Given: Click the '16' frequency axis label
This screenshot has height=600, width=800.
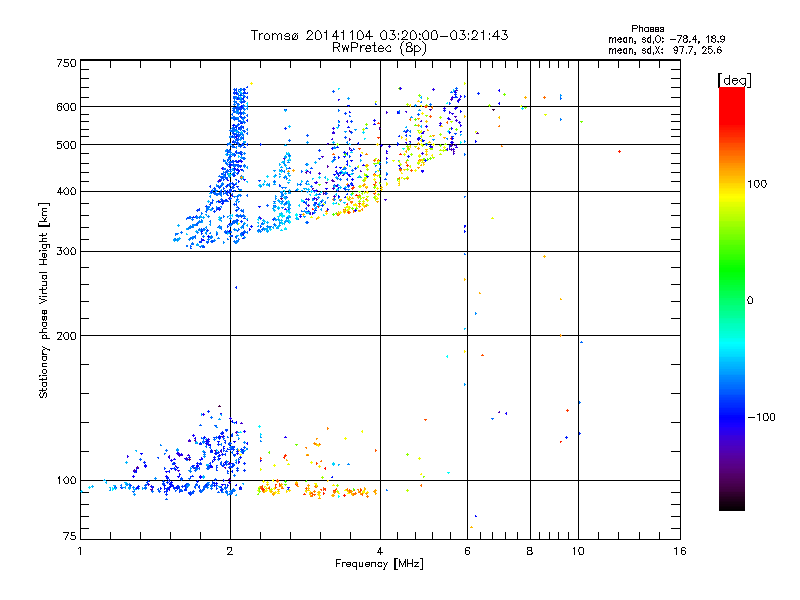Looking at the screenshot, I should click(x=680, y=551).
